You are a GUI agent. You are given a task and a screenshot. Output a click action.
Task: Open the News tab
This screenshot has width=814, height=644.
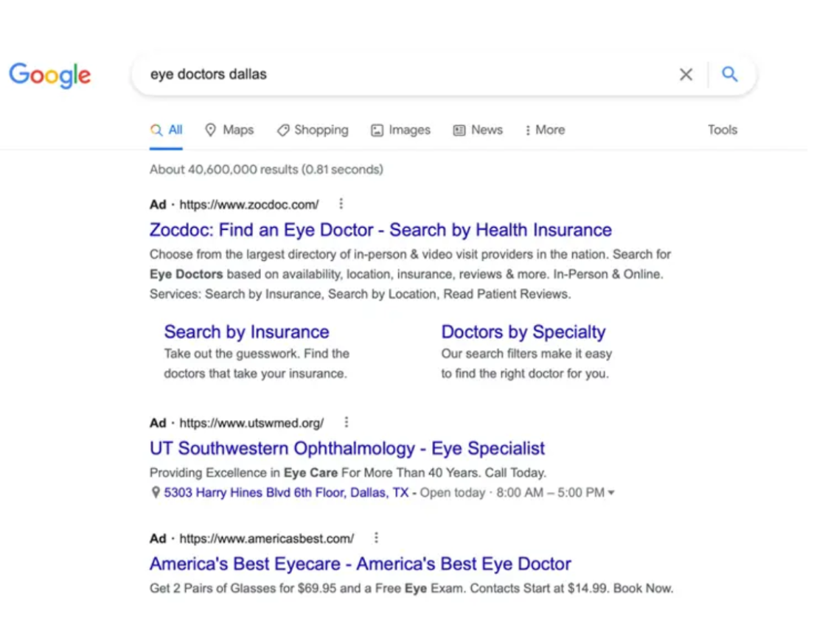point(478,130)
